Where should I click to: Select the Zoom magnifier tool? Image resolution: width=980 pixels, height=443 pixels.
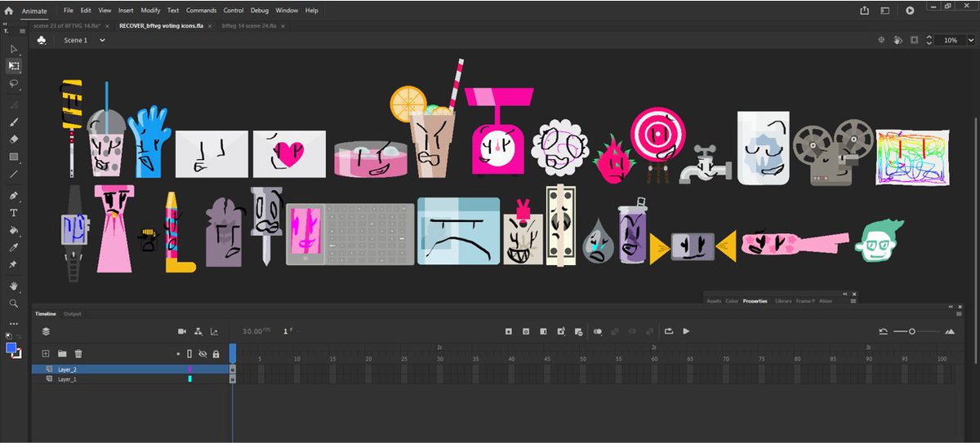pos(13,303)
